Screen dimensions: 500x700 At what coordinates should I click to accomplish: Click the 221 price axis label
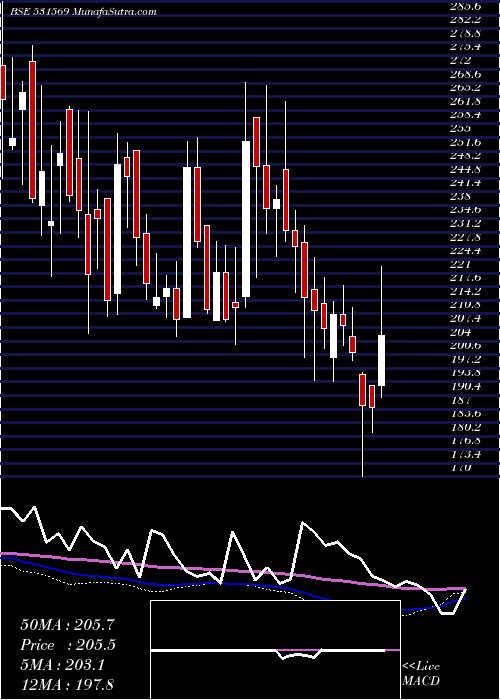click(461, 264)
